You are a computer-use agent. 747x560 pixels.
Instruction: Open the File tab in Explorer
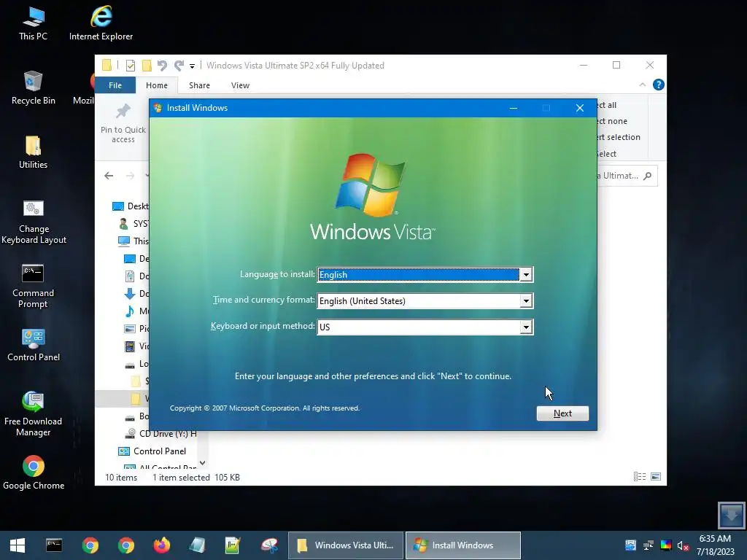click(115, 85)
